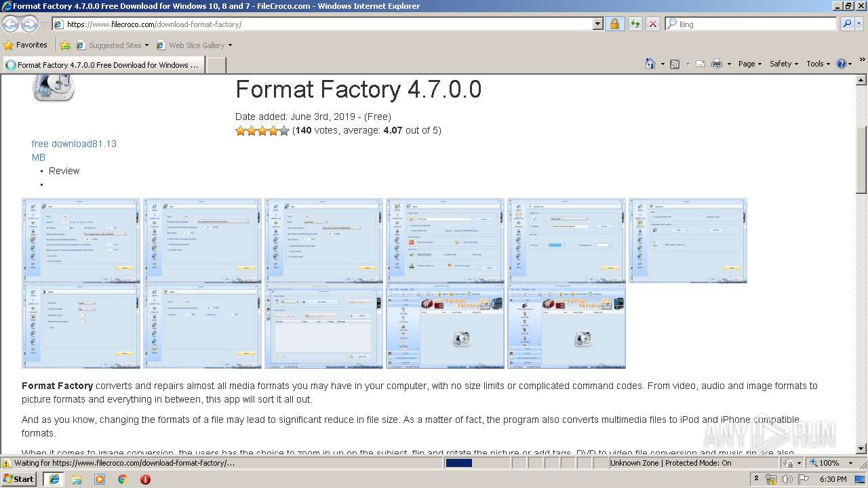This screenshot has width=868, height=488.
Task: Click the bold Format Factory description text
Action: pos(57,386)
